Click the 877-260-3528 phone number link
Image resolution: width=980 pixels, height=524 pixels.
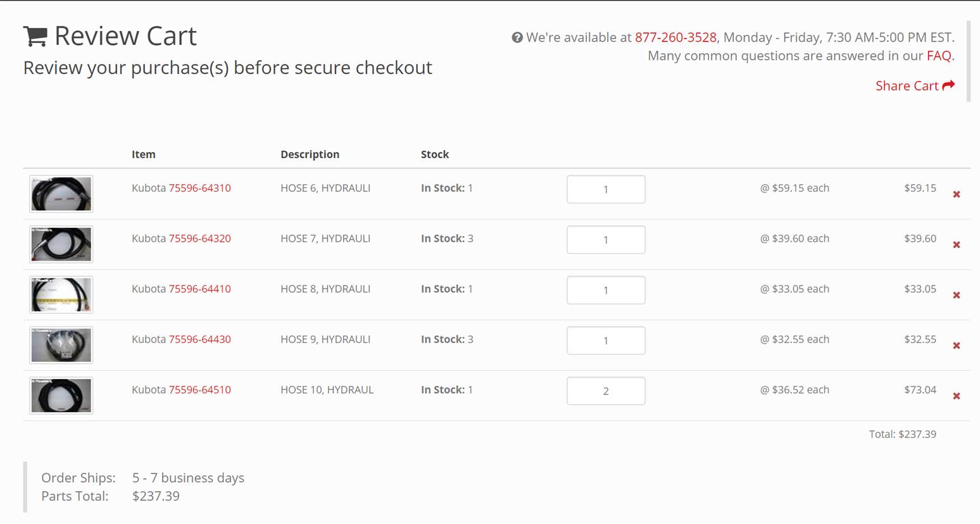pos(675,37)
